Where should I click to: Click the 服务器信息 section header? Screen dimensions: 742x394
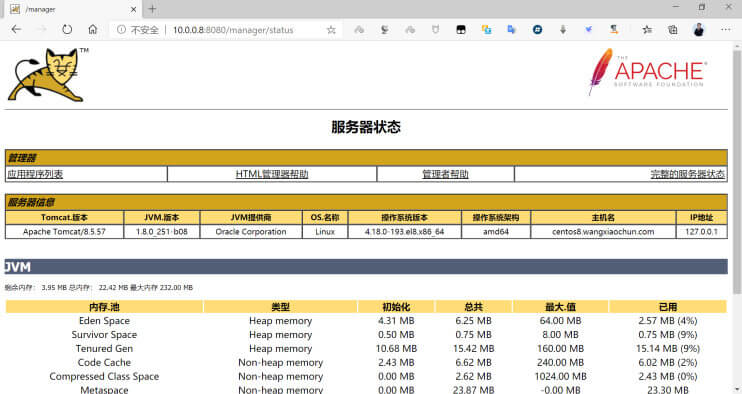[x=366, y=202]
